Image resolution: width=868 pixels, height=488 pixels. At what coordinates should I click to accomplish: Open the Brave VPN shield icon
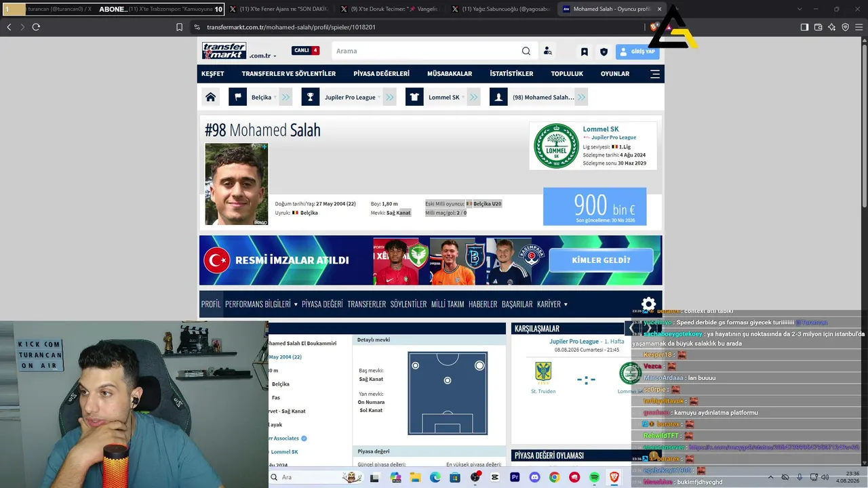coord(845,27)
